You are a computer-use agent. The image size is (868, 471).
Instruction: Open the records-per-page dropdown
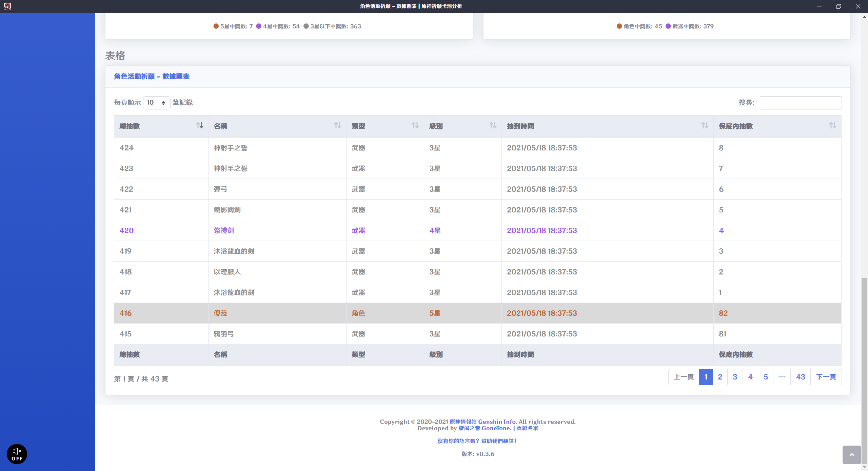156,103
